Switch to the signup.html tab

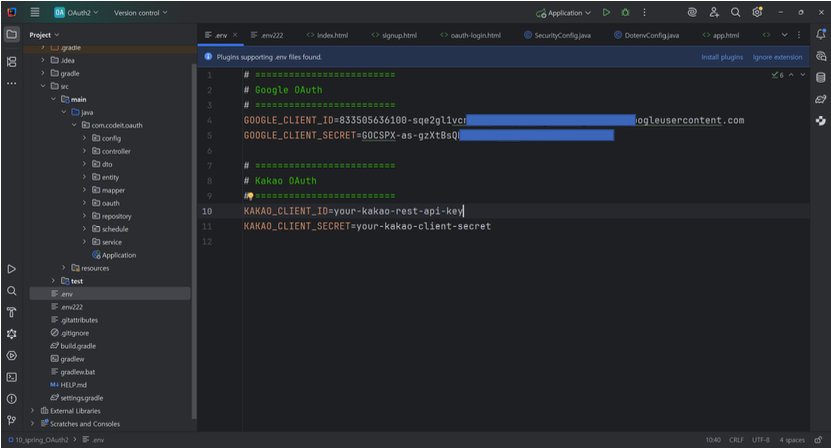coord(394,35)
